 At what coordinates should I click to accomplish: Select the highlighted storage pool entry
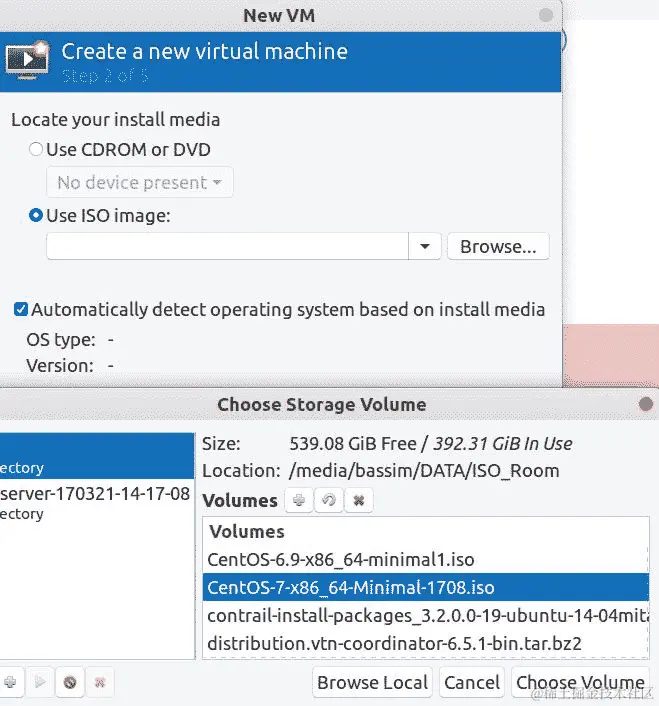[x=97, y=456]
